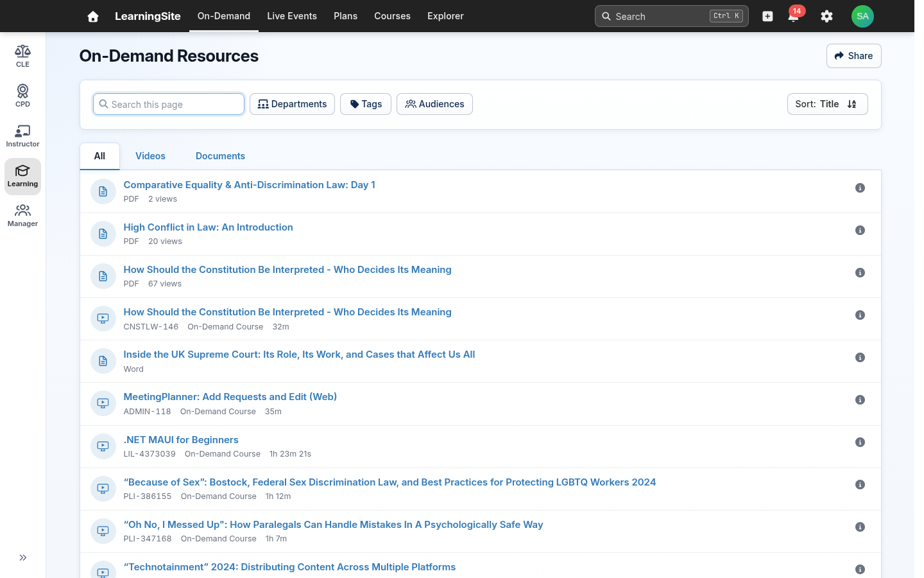Select the All tab
This screenshot has height=578, width=924.
click(99, 156)
